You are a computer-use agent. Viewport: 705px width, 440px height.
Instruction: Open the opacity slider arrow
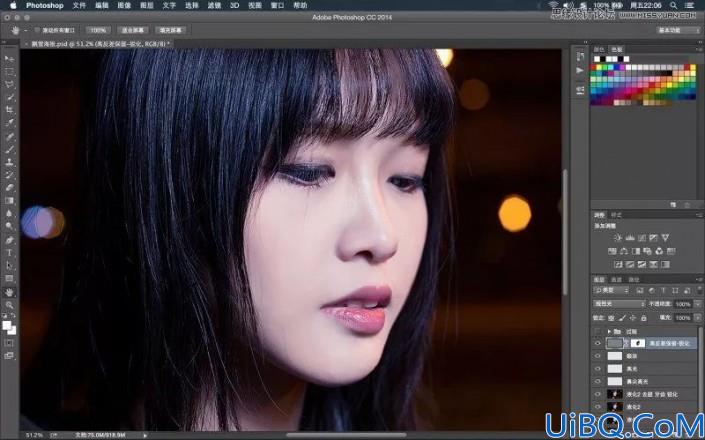(697, 304)
